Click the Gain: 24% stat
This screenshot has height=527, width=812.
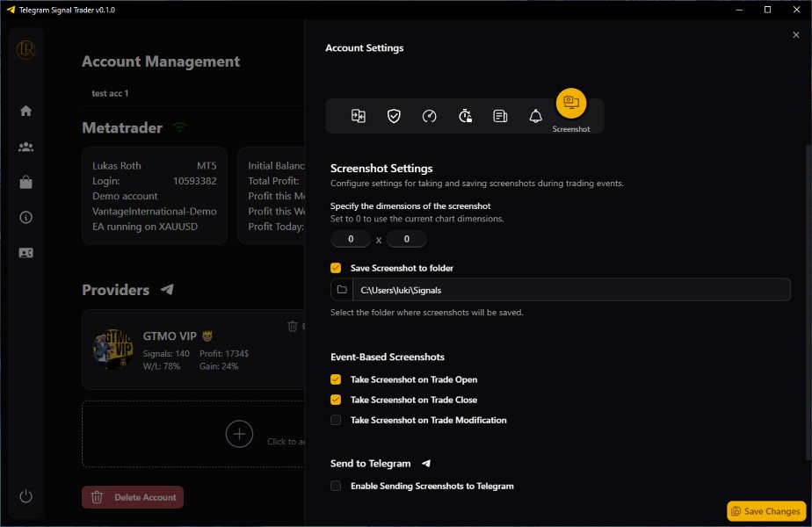[219, 366]
